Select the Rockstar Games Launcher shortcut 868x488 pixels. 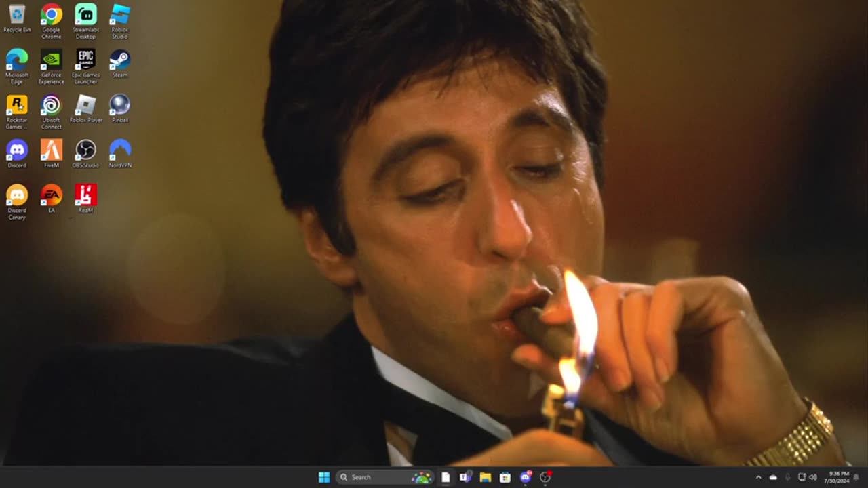click(17, 112)
